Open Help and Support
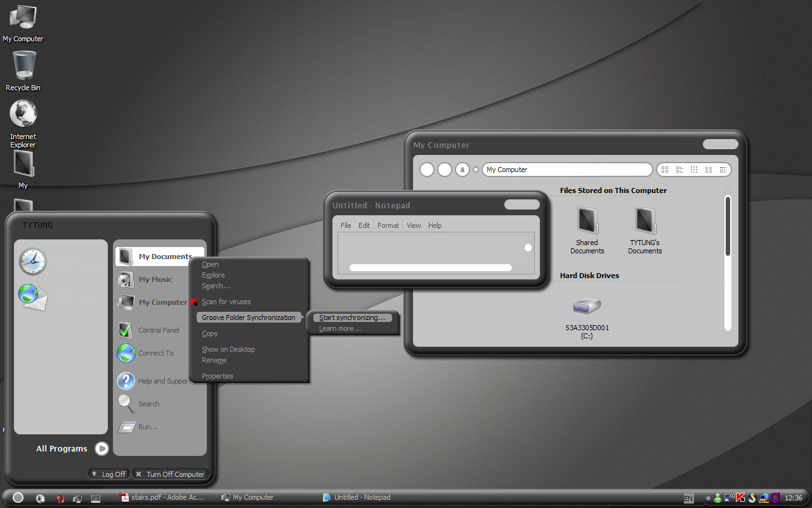 pyautogui.click(x=154, y=381)
